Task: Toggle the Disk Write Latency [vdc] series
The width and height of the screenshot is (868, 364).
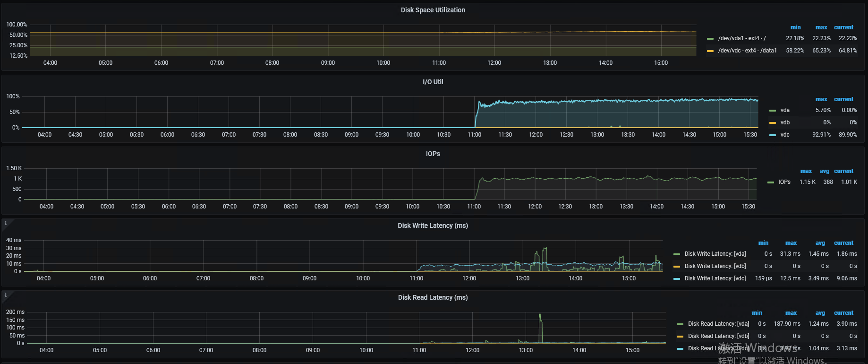Action: (715, 278)
